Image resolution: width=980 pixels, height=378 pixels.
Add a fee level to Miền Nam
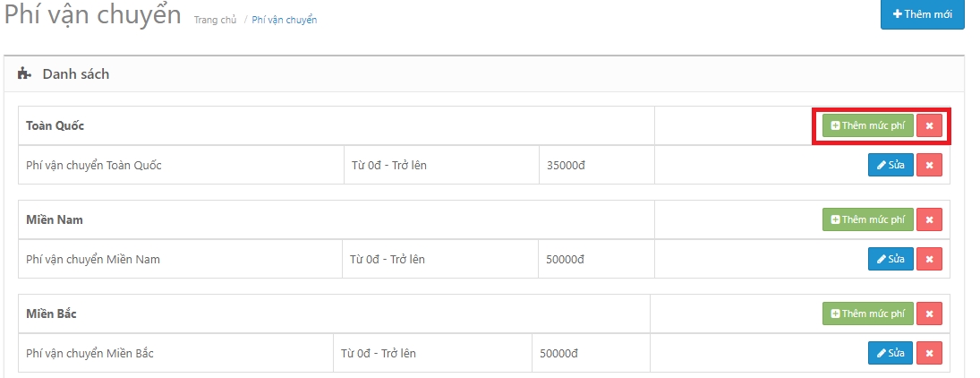pos(867,219)
